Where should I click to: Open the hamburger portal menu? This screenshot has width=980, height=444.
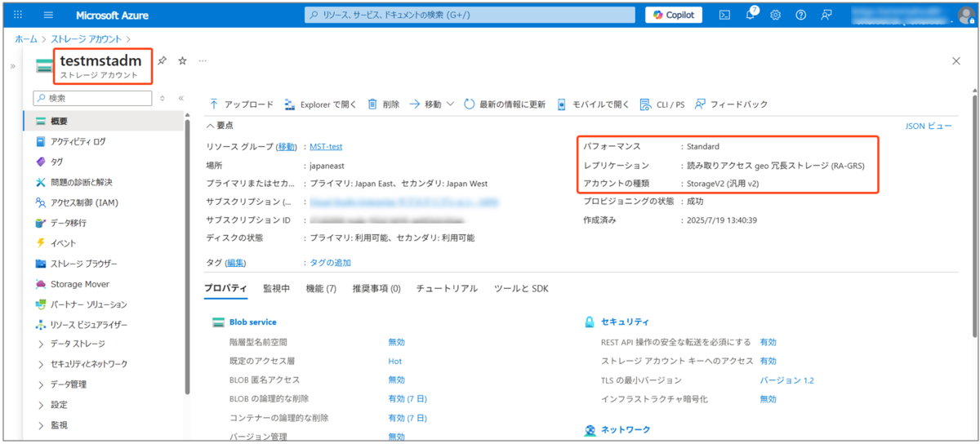point(48,15)
